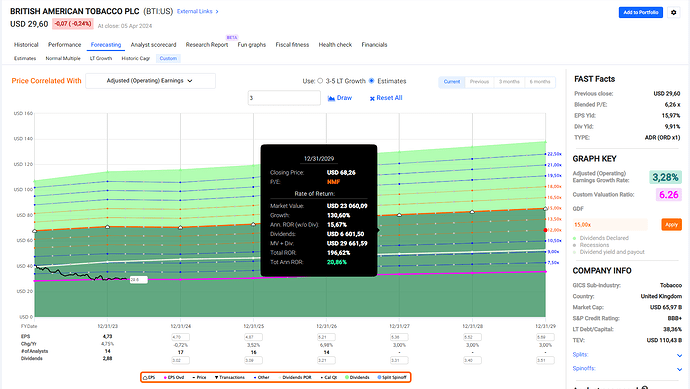The width and height of the screenshot is (690, 389).
Task: Click the 22,50x multiple label
Action: tap(554, 154)
